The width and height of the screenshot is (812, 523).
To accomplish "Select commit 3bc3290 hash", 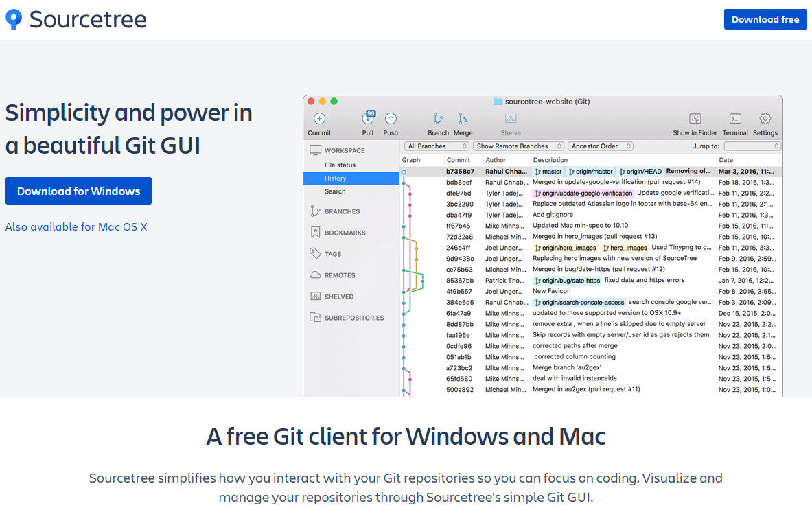I will pos(459,204).
